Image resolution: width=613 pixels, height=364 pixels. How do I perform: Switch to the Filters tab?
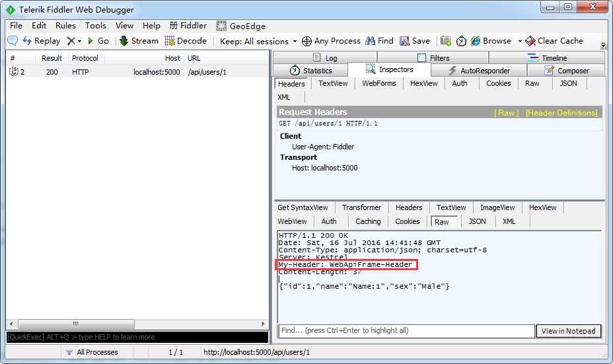(433, 58)
